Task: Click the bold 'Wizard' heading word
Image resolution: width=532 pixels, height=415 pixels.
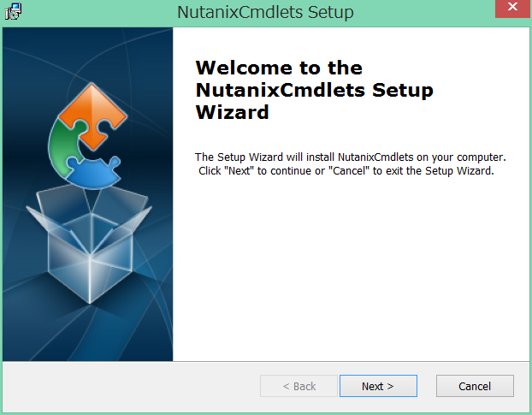Action: tap(232, 112)
